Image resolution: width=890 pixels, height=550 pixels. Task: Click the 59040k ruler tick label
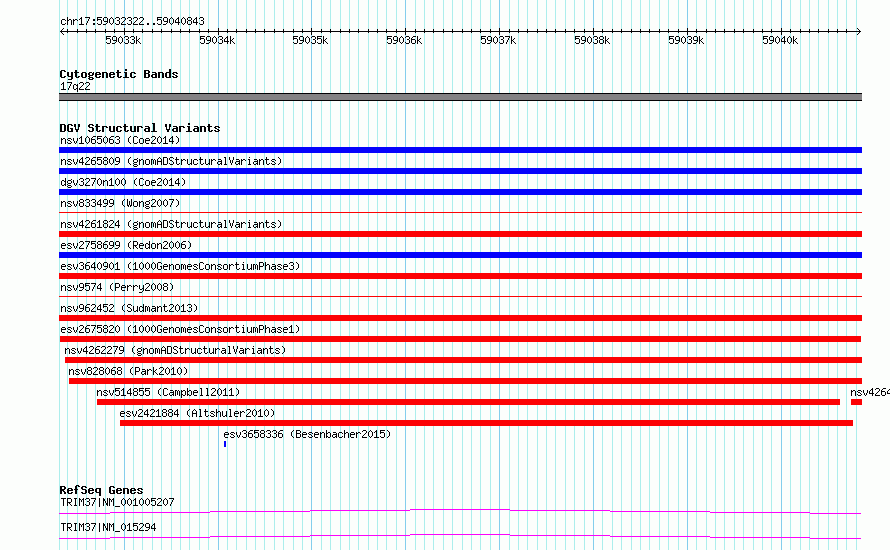780,40
